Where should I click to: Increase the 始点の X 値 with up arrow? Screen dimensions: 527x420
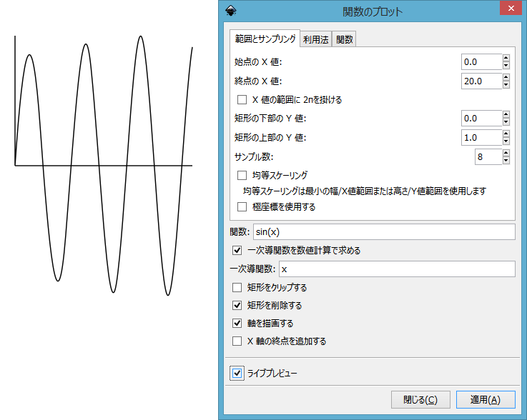point(506,59)
